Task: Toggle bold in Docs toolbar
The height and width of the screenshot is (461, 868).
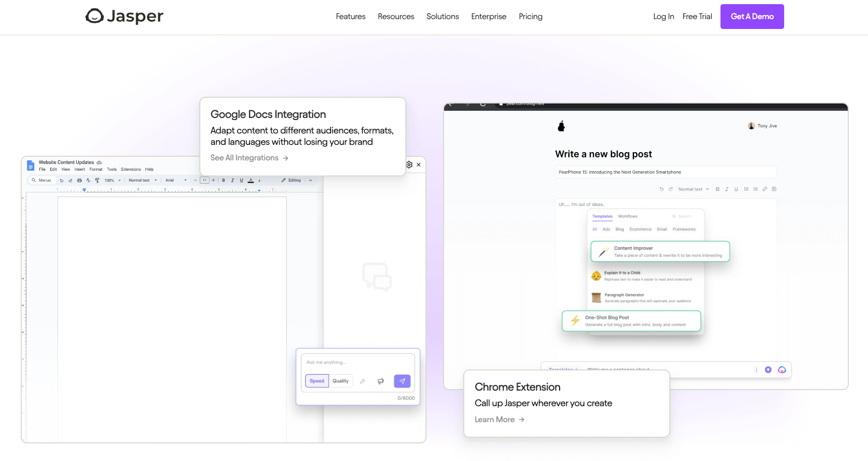Action: click(x=224, y=181)
